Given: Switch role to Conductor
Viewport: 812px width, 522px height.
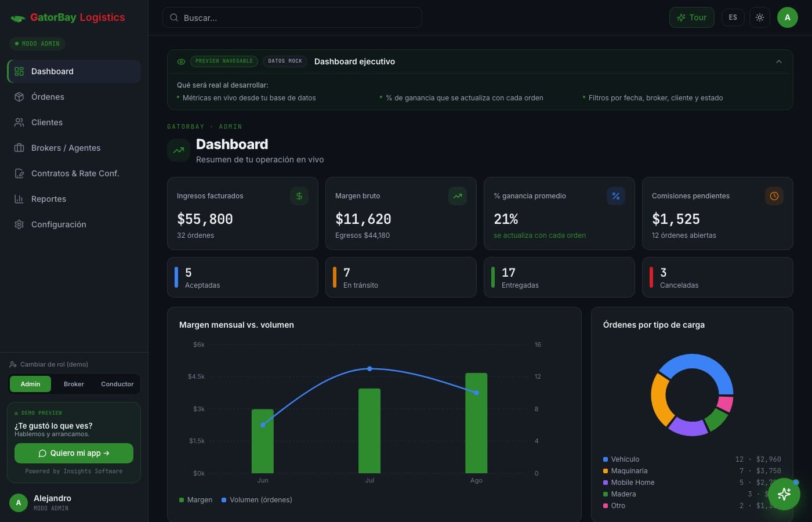Looking at the screenshot, I should 117,384.
